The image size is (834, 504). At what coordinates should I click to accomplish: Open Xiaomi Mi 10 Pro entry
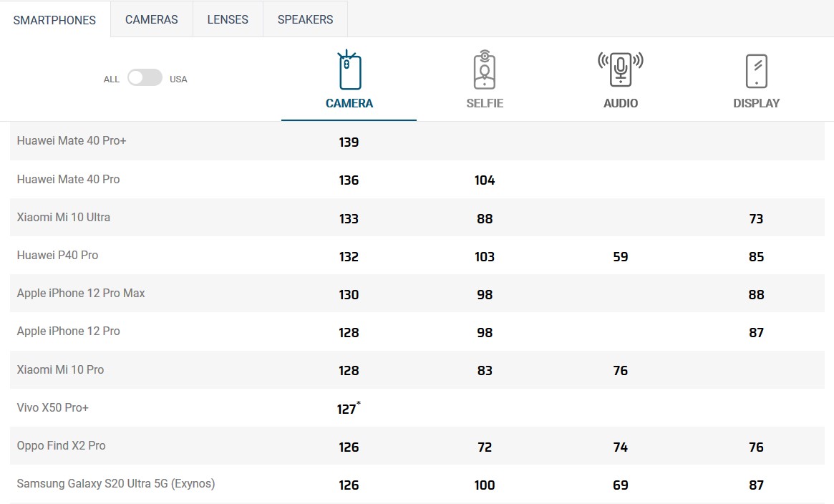point(60,370)
